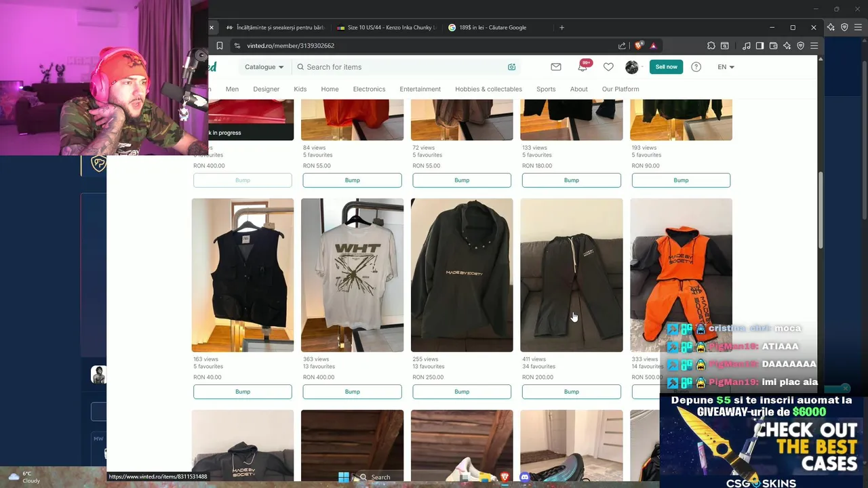Bump the RON 180.00 item
The image size is (868, 488).
[572, 180]
